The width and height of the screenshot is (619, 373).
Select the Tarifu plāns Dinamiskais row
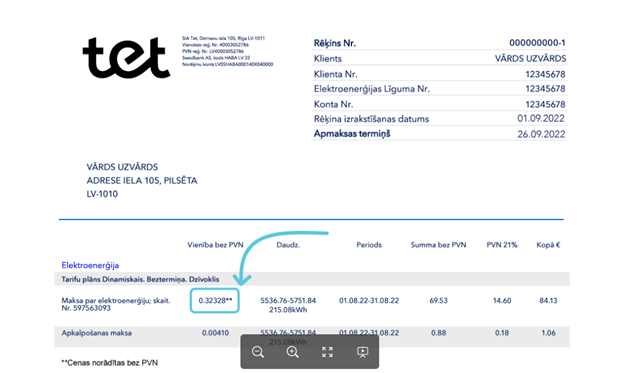(312, 279)
